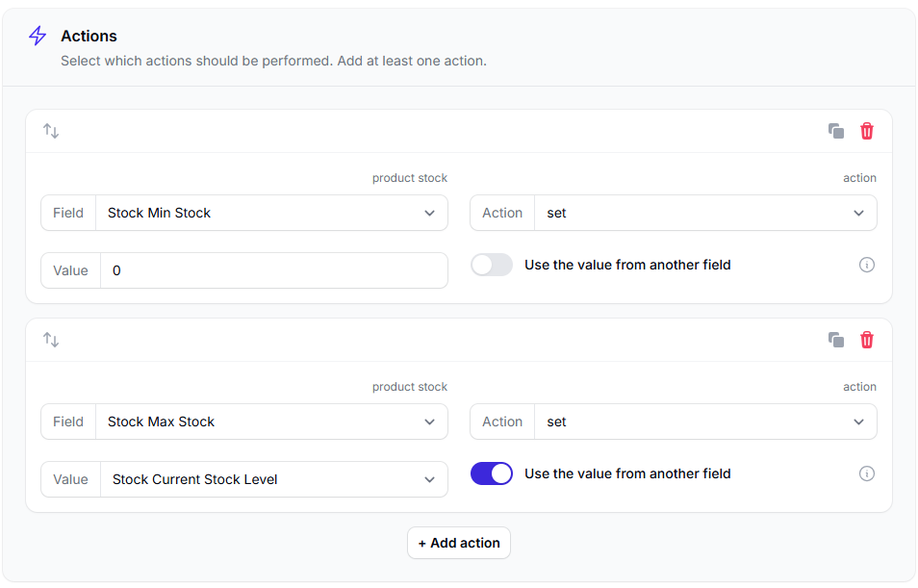Click the lightning bolt Actions icon
918x588 pixels.
pos(38,36)
